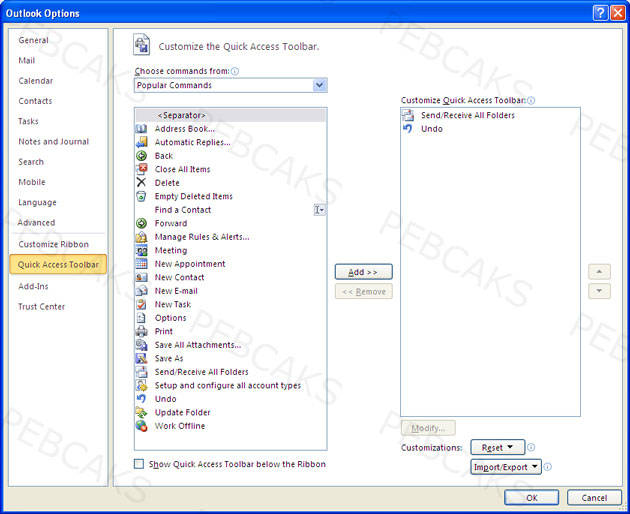Viewport: 630px width, 514px height.
Task: Go to the Mail options category
Action: click(27, 61)
